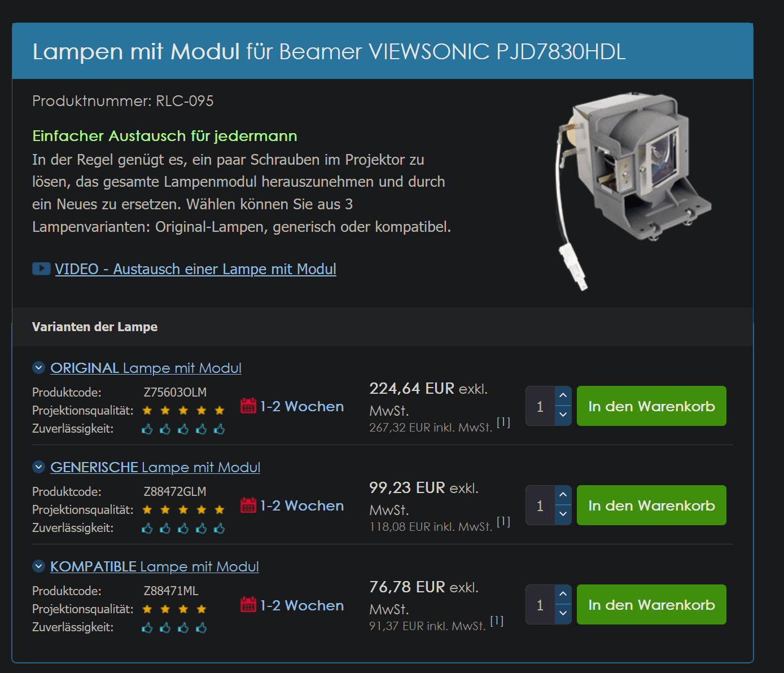Click the calendar icon in the ORIGINAL row
784x673 pixels.
click(x=248, y=406)
